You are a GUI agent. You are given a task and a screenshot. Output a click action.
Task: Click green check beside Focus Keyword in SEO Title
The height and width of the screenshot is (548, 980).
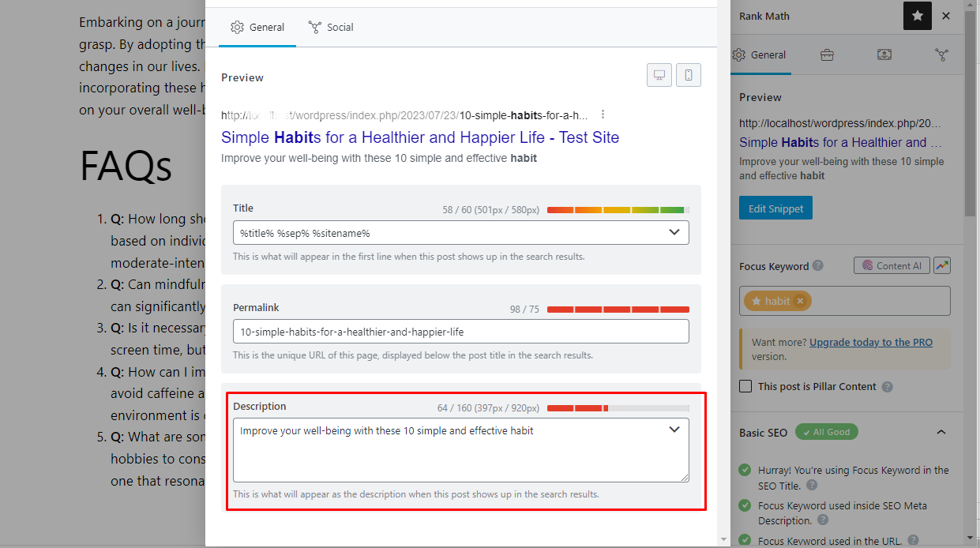745,470
